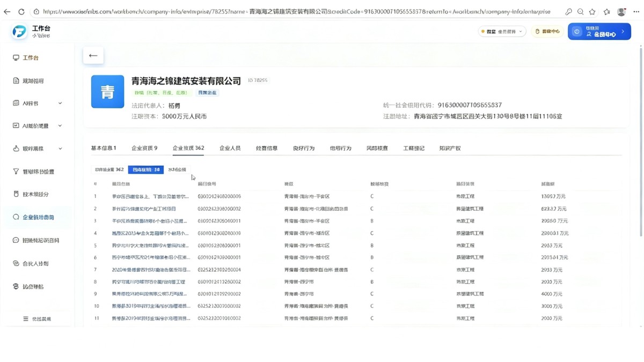This screenshot has width=644, height=362.
Task: Open the membership dropdown with yellow dot
Action: tap(502, 32)
